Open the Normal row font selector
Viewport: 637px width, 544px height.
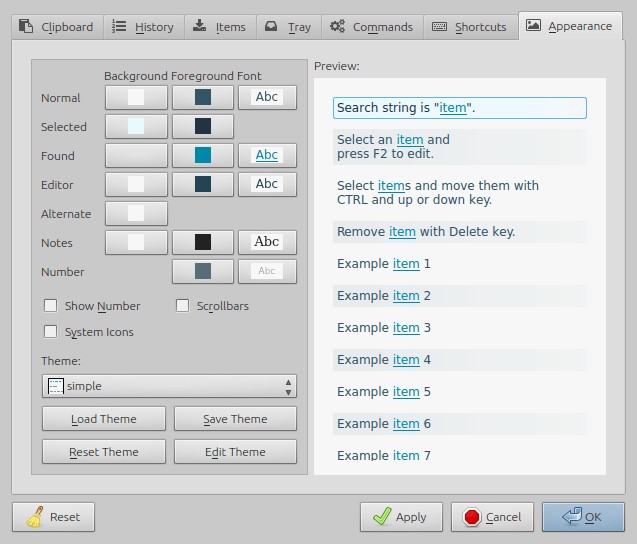click(267, 98)
